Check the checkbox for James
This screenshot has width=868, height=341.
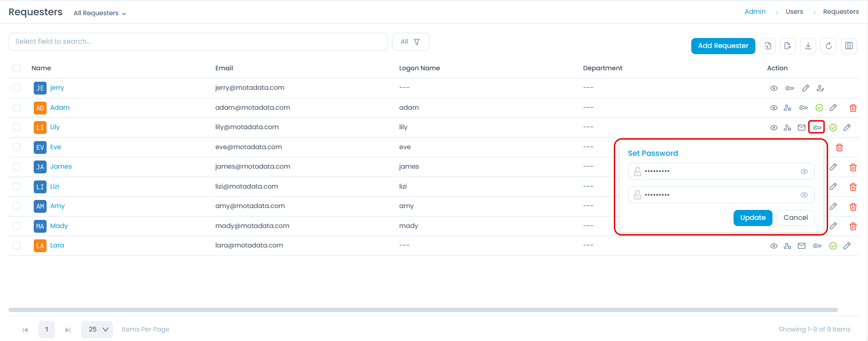17,167
